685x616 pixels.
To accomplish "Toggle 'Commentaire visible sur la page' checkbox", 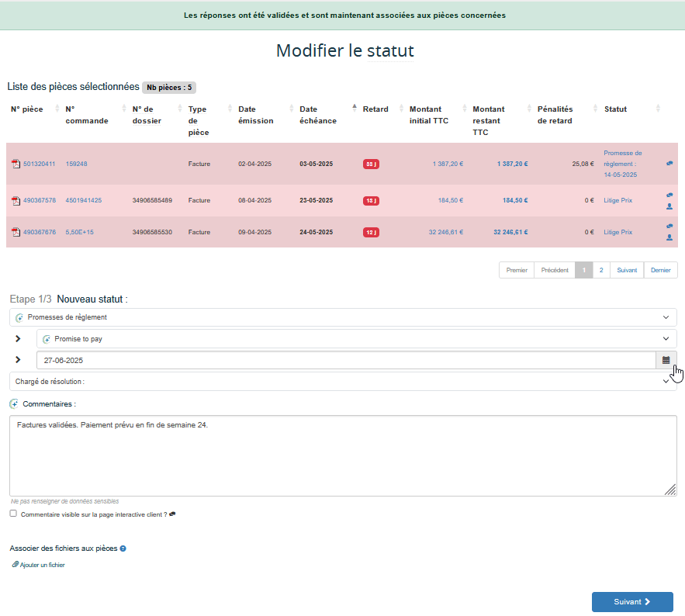I will click(13, 514).
